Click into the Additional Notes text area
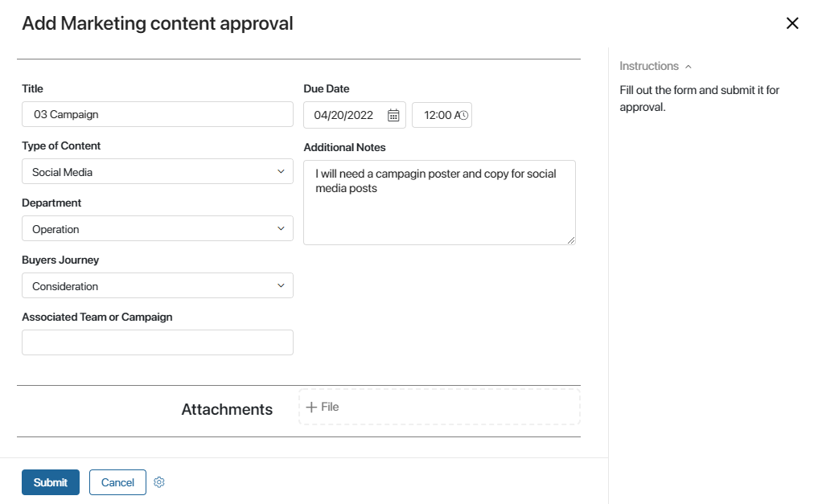This screenshot has width=818, height=504. 439,203
